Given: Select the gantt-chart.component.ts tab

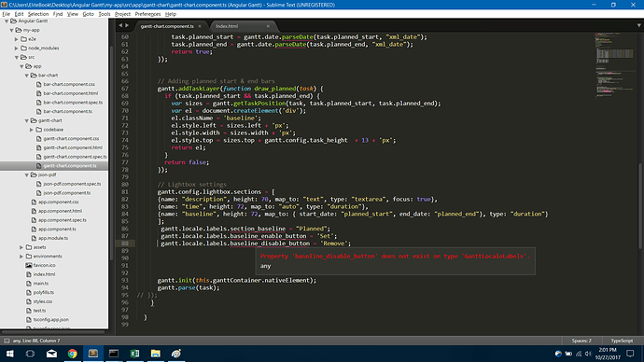Looking at the screenshot, I should click(167, 26).
